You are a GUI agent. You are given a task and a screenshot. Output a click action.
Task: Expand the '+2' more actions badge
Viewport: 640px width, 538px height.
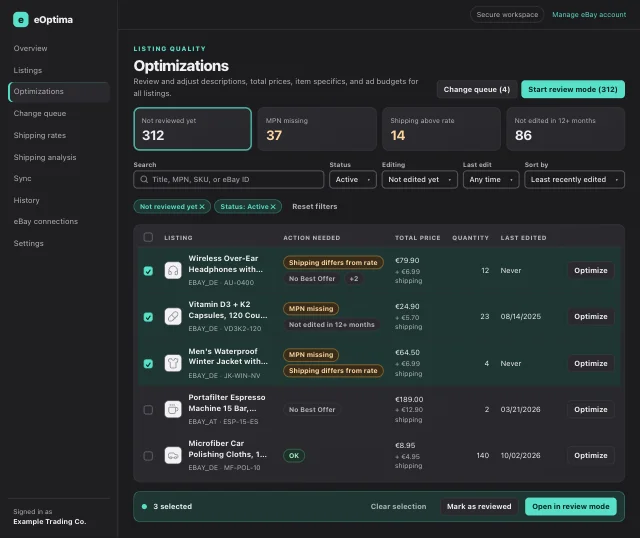pyautogui.click(x=353, y=278)
